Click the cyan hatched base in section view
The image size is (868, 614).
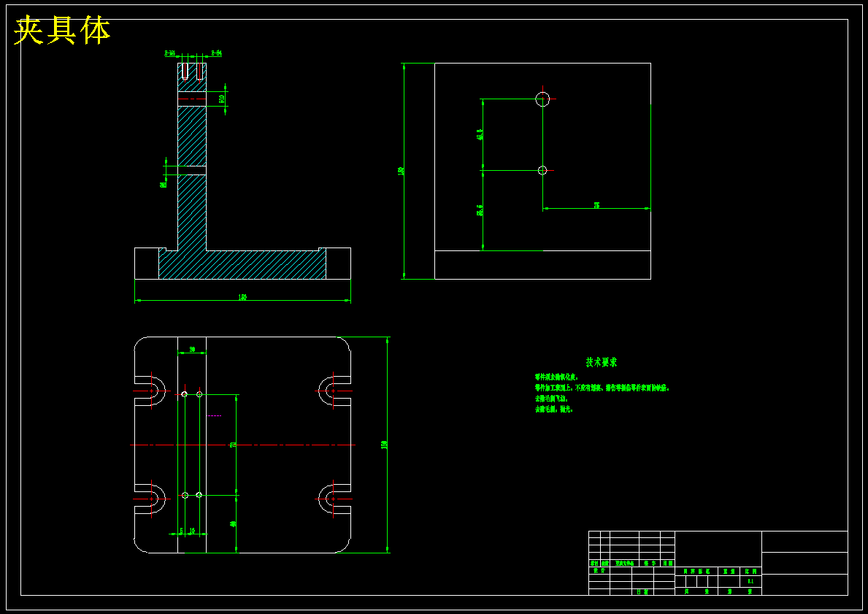tap(242, 264)
